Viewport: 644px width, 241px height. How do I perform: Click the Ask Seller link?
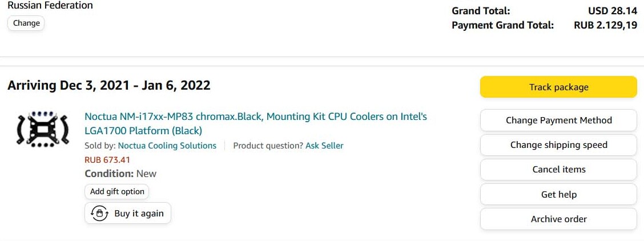(324, 146)
